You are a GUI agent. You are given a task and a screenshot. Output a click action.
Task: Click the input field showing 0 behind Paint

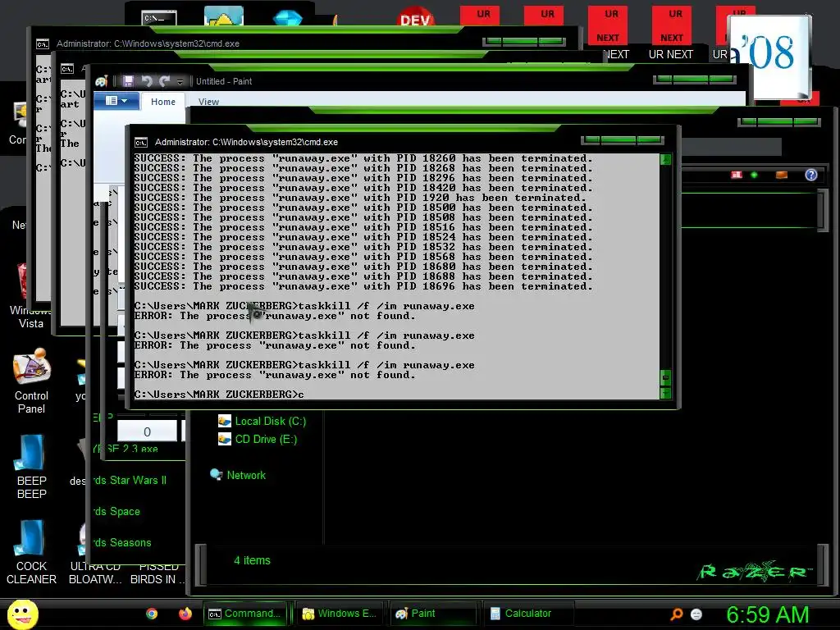click(148, 431)
